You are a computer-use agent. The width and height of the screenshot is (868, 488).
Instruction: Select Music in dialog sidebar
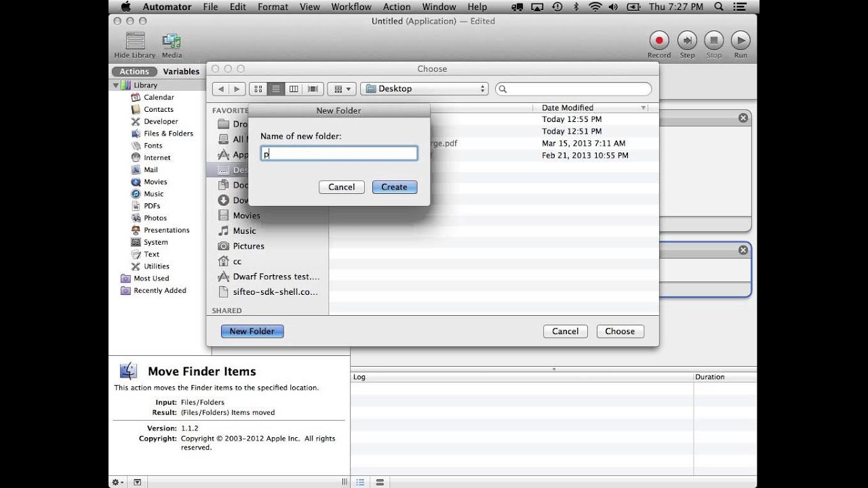[x=244, y=230]
